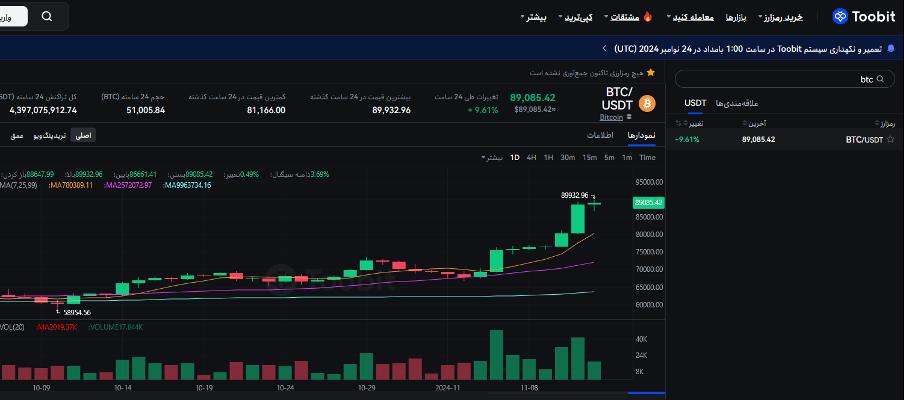Open مشتقات dropdown menu
Screen dimensions: 904x400
pos(622,17)
